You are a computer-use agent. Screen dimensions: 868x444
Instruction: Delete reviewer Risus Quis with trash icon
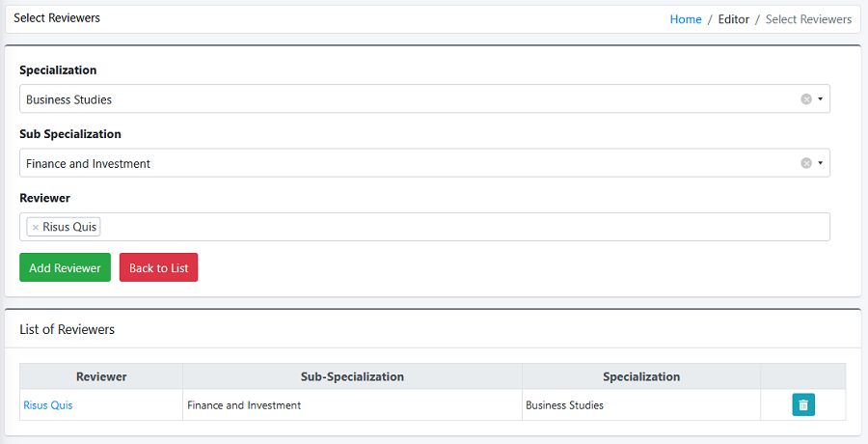(803, 404)
